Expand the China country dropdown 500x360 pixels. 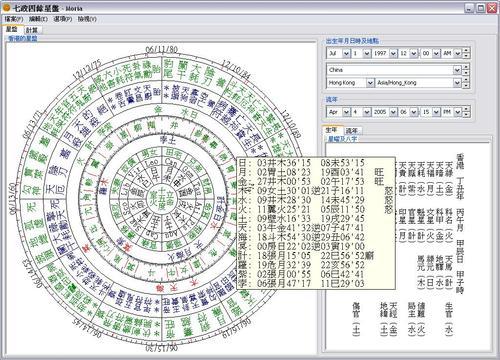point(457,70)
